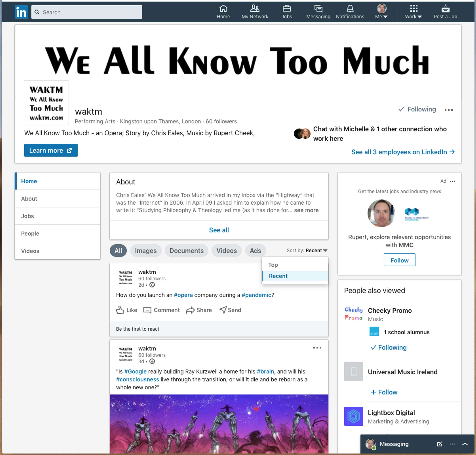Open Messaging in the top navigation
This screenshot has width=476, height=455.
coord(318,12)
